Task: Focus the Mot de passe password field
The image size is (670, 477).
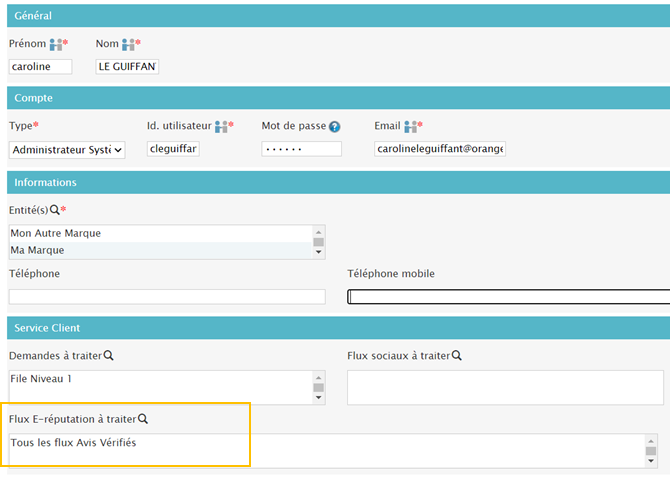Action: pos(301,149)
